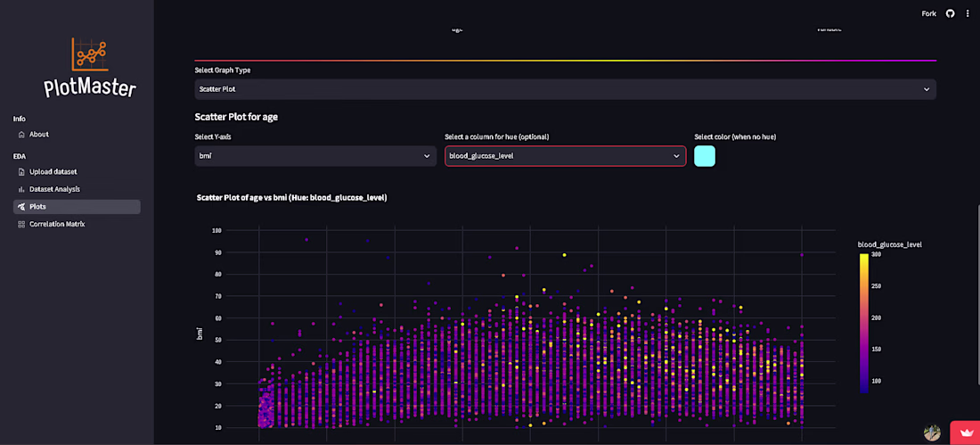Open the three-dot app menu
The image size is (980, 445).
click(968, 13)
